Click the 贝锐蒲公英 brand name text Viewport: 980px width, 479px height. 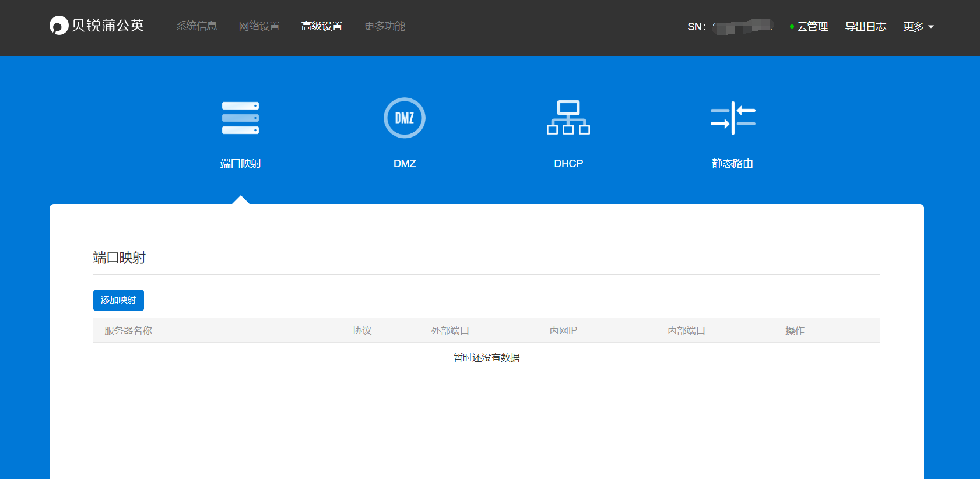[108, 26]
